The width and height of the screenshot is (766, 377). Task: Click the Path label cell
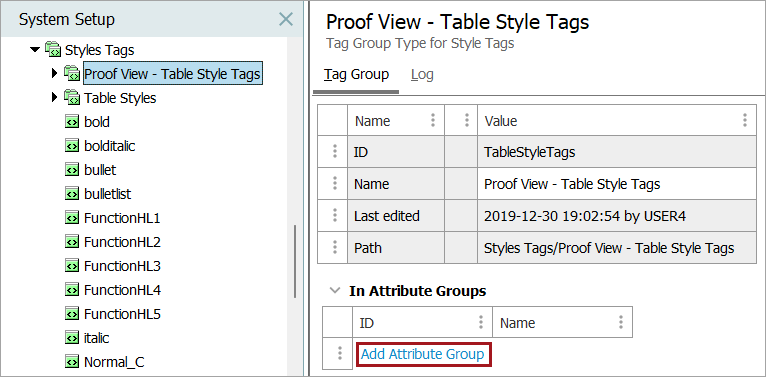pyautogui.click(x=396, y=248)
